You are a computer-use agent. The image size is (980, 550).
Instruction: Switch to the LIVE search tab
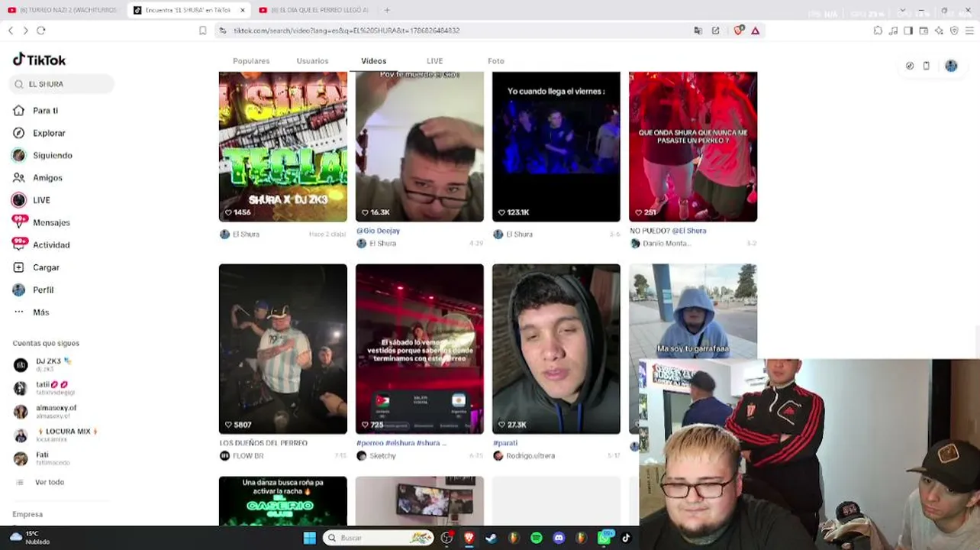click(434, 61)
